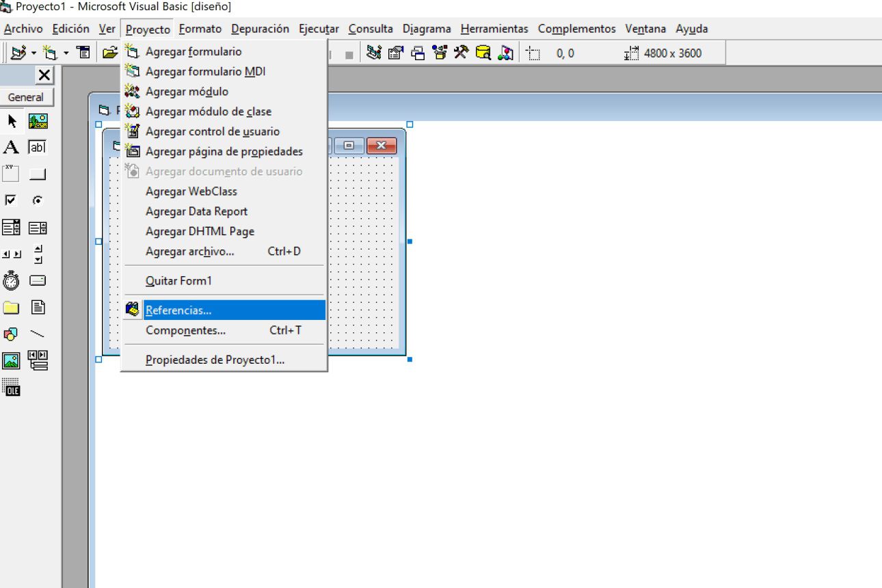Open the Ventana menu
The image size is (882, 588).
tap(645, 29)
